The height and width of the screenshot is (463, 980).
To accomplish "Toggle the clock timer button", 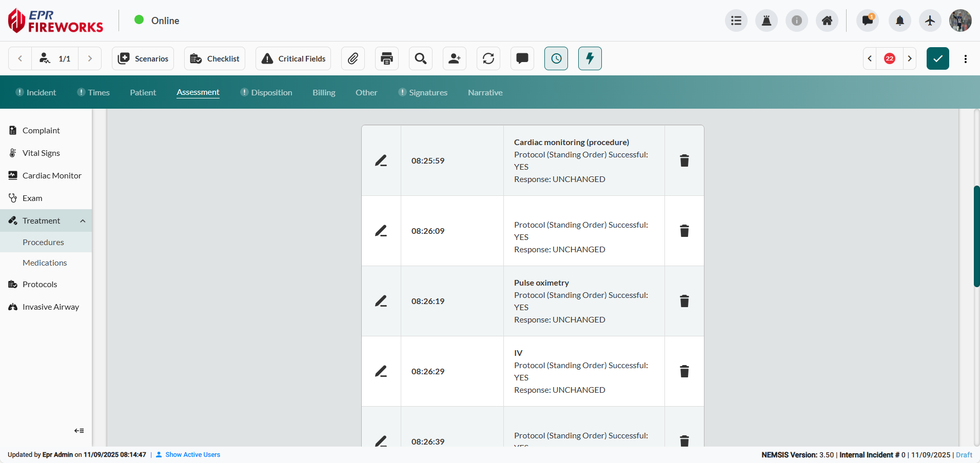I will click(556, 58).
